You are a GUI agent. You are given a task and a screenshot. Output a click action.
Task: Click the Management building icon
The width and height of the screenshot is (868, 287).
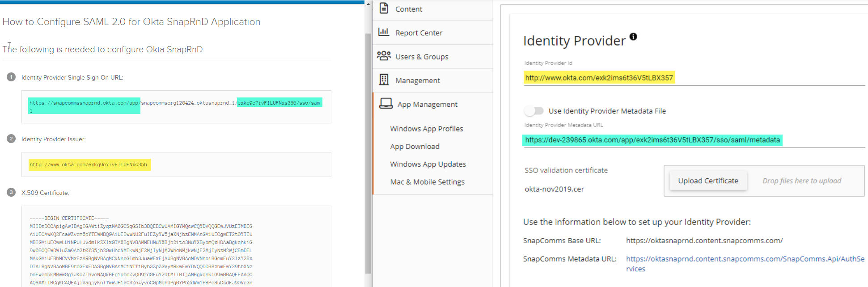(384, 80)
